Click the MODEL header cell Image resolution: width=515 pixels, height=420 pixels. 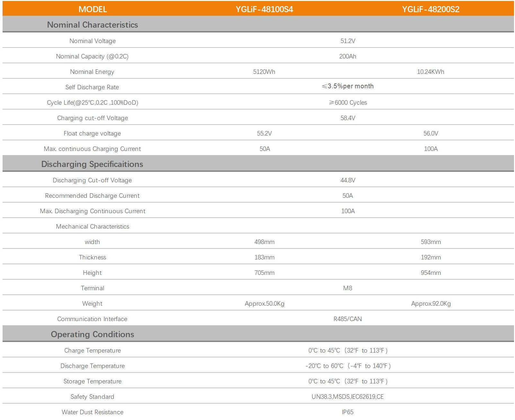coord(93,9)
